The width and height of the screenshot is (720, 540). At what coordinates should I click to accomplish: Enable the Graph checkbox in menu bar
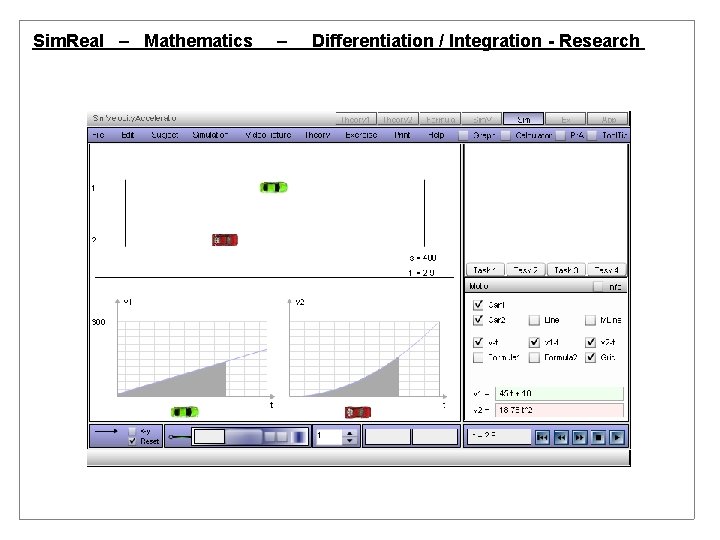(x=463, y=135)
